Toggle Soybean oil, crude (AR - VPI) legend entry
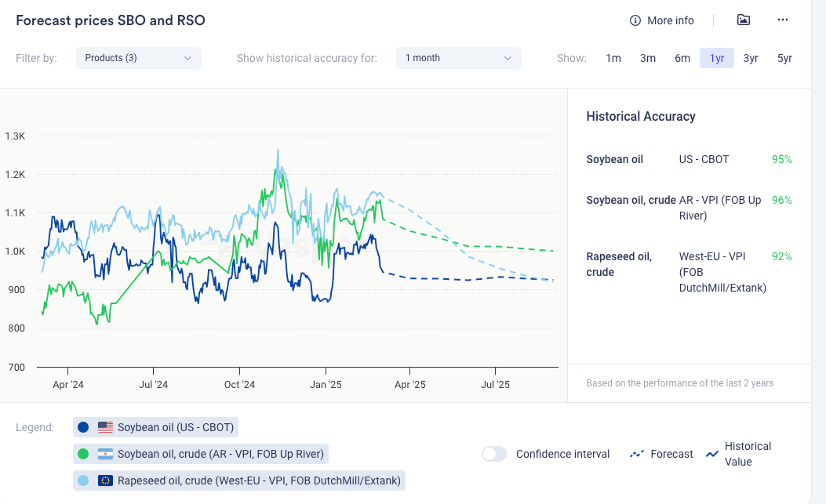This screenshot has width=826, height=504. pyautogui.click(x=220, y=454)
